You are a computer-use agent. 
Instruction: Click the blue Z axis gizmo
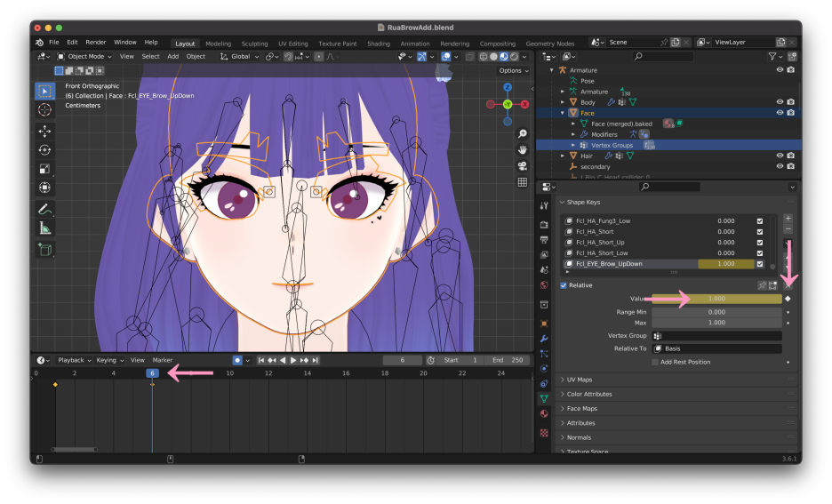coord(508,87)
